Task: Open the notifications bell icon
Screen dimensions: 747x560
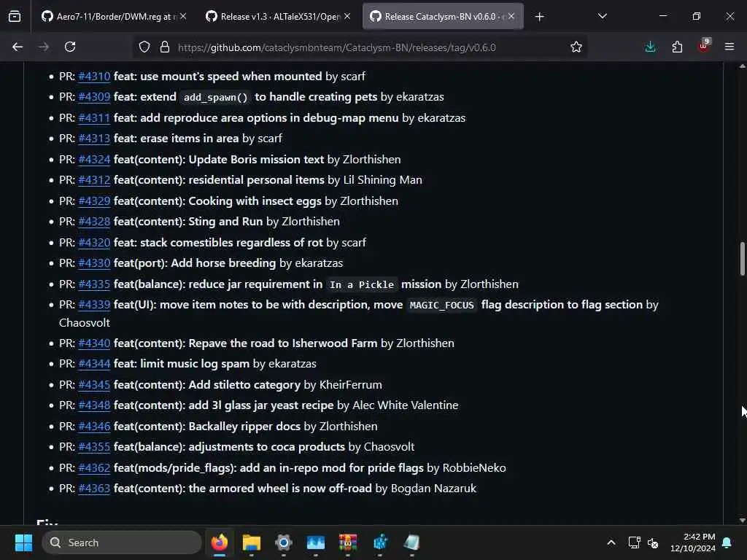Action: [727, 542]
